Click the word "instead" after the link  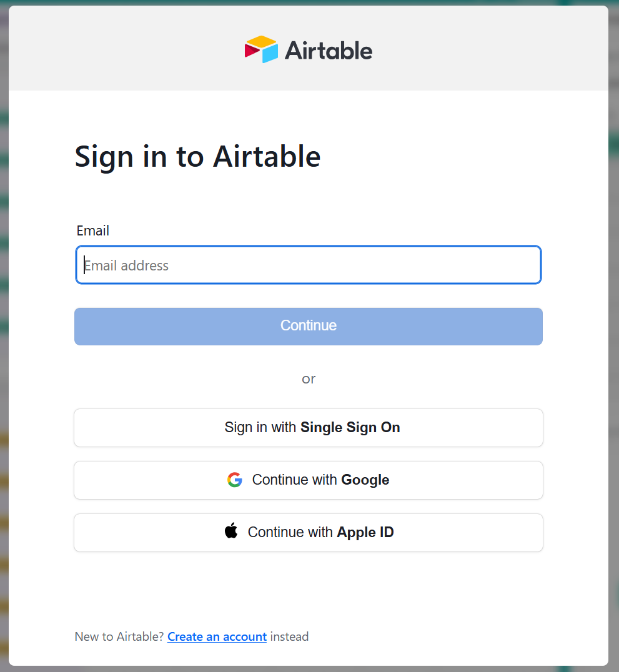289,637
